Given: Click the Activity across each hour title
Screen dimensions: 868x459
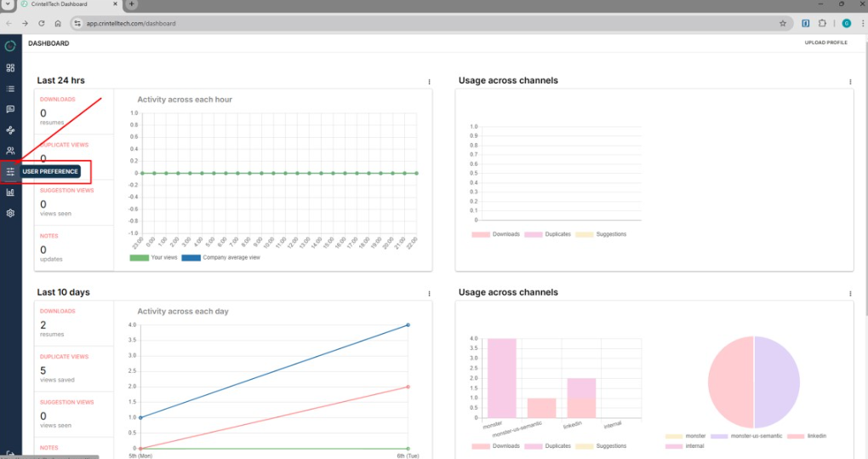Looking at the screenshot, I should 185,100.
